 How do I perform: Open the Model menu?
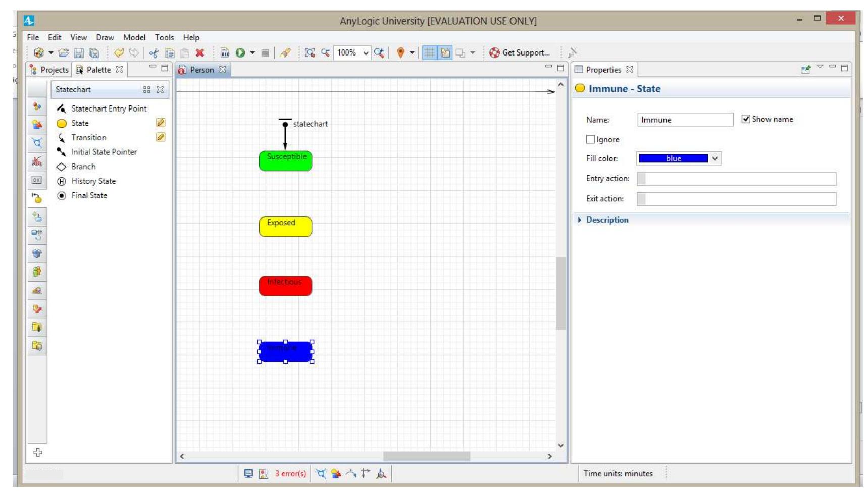(134, 37)
